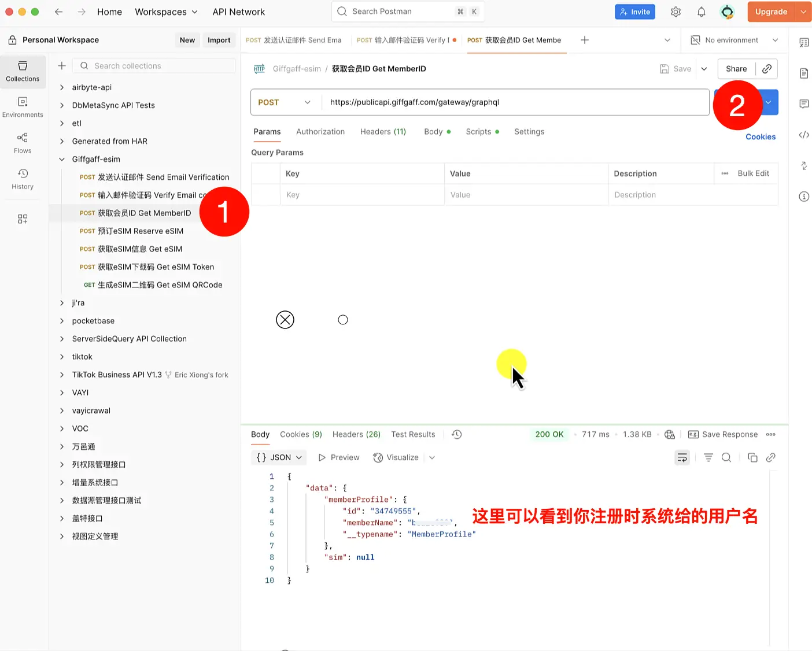Open the Upgrade dropdown arrow
Viewport: 812px width, 651px height.
pyautogui.click(x=803, y=12)
